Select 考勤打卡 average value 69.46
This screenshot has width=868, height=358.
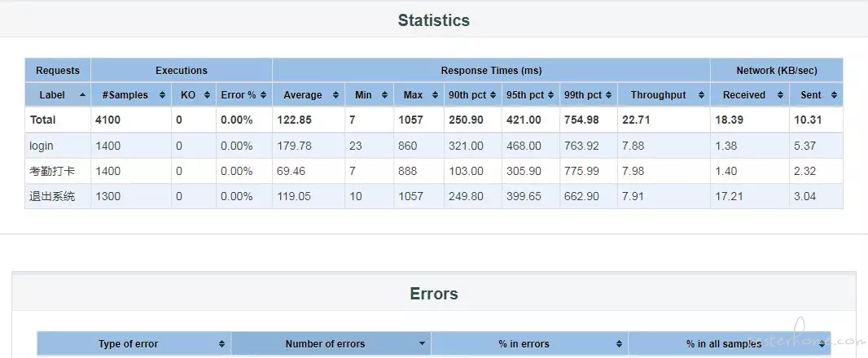tap(292, 172)
